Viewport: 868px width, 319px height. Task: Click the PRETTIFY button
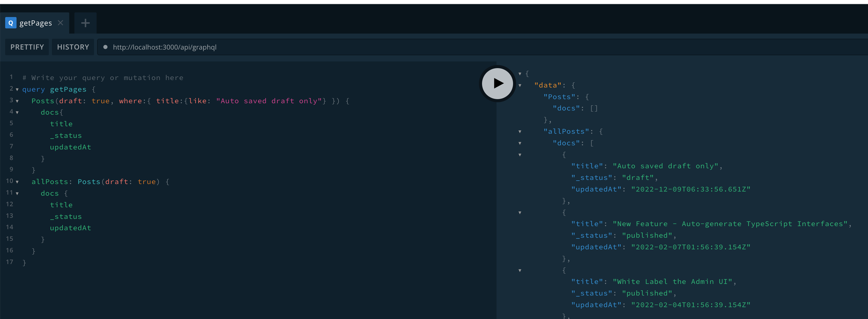pos(27,47)
